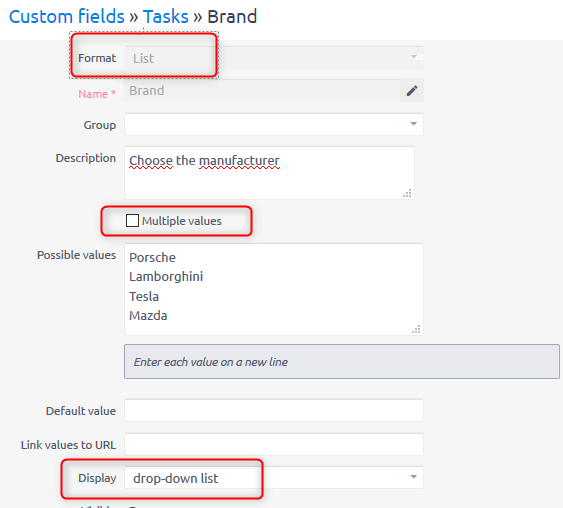
Task: Click the Display field arrow icon
Action: pyautogui.click(x=414, y=477)
